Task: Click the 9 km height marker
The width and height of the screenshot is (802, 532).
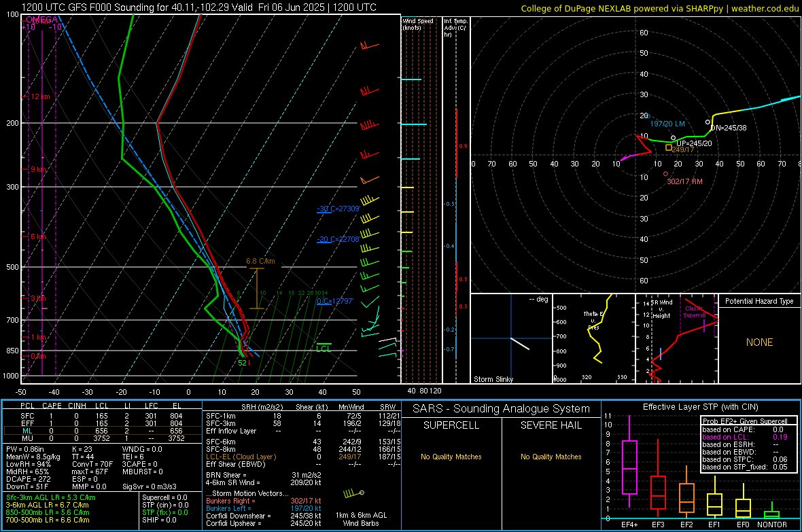Action: (38, 169)
